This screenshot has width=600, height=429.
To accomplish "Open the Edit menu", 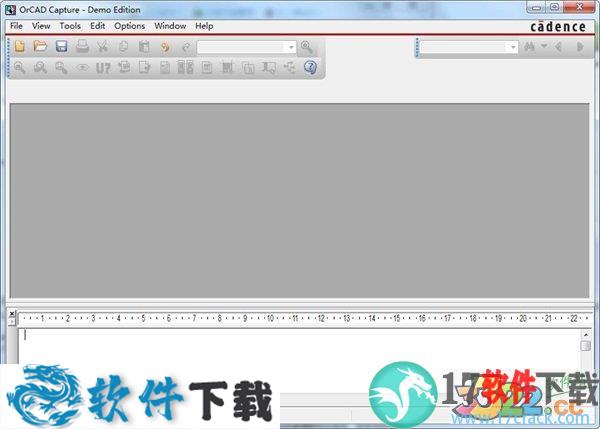I will click(98, 26).
